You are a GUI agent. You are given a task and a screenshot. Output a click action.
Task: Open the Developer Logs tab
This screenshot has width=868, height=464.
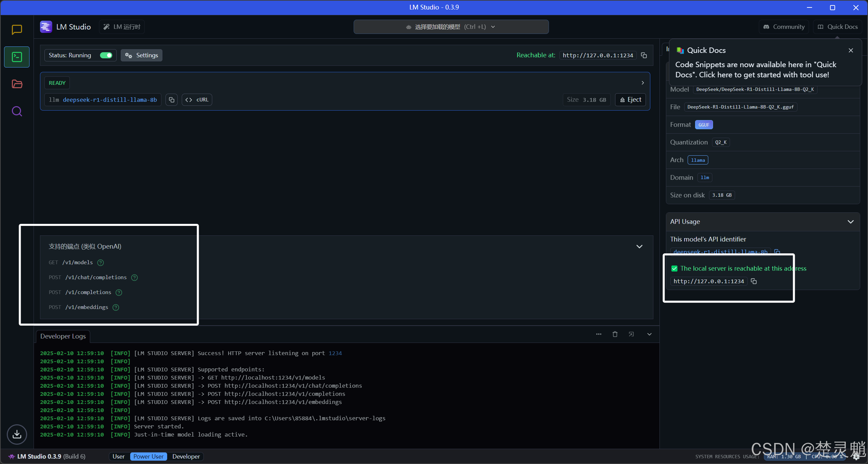pyautogui.click(x=63, y=336)
